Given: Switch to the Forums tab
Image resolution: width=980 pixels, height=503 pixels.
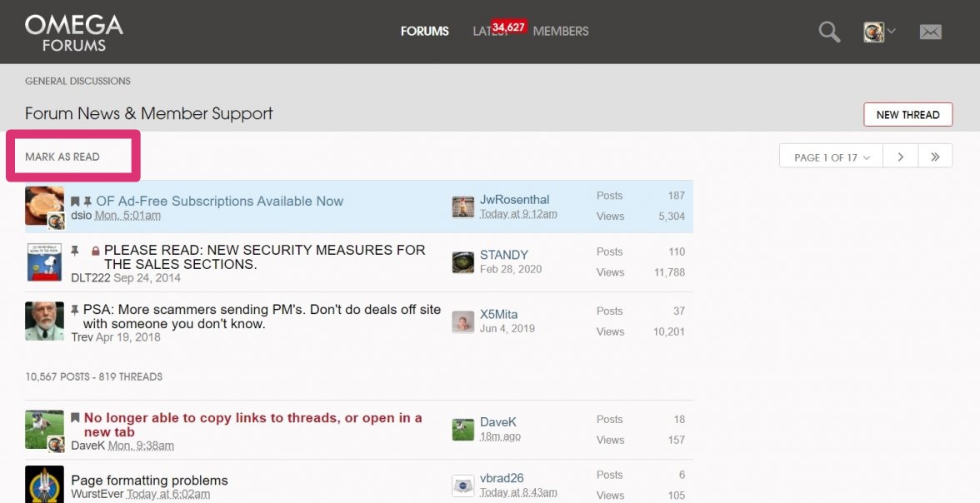Looking at the screenshot, I should pos(424,32).
